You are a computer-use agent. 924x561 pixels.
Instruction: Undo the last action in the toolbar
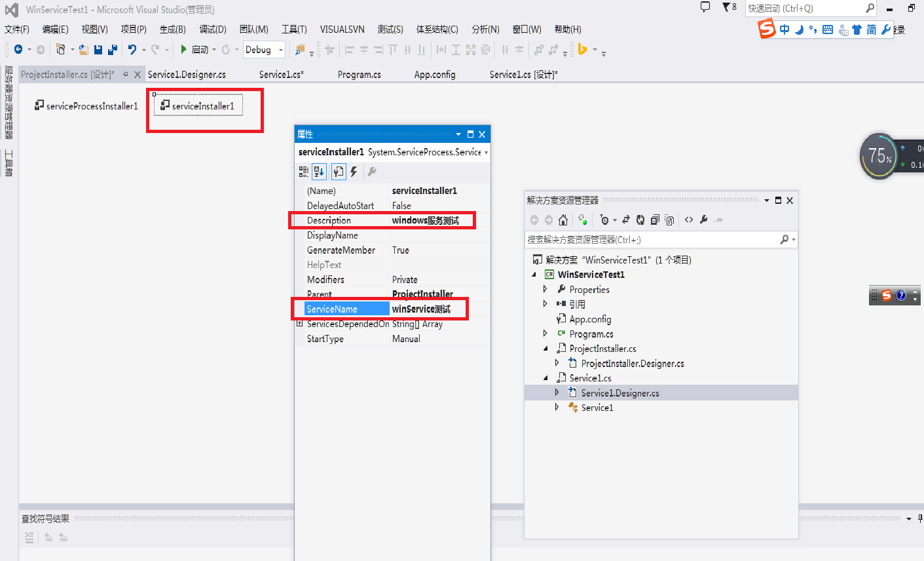point(132,50)
